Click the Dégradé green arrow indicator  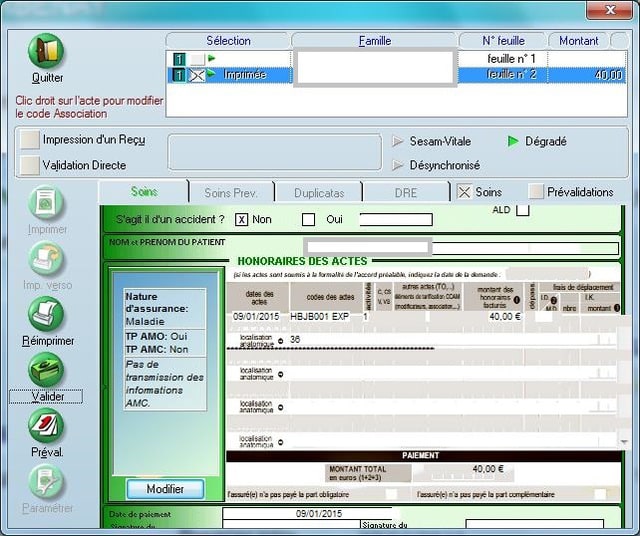[x=513, y=142]
